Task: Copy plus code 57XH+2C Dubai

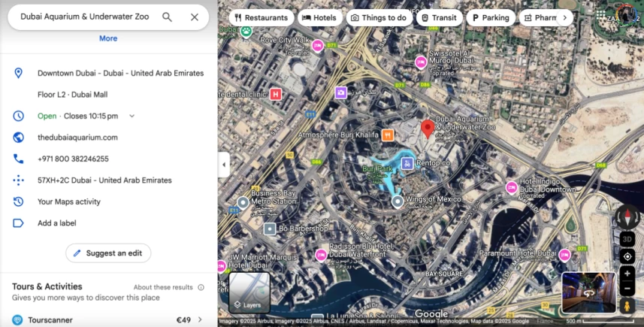Action: coord(104,180)
